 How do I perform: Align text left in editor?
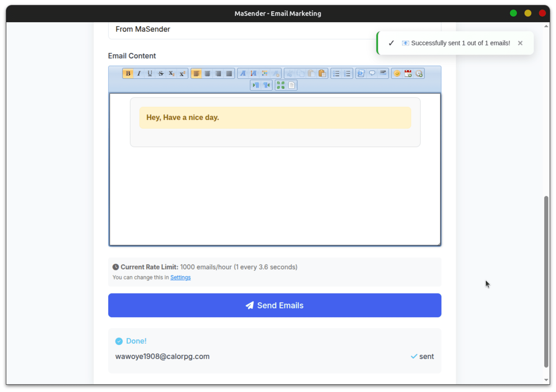(x=197, y=73)
